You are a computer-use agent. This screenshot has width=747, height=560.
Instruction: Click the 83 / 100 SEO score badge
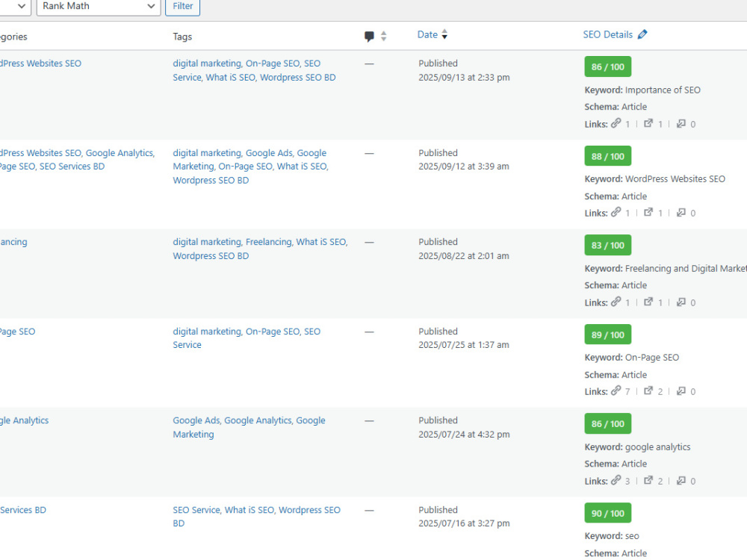(608, 245)
